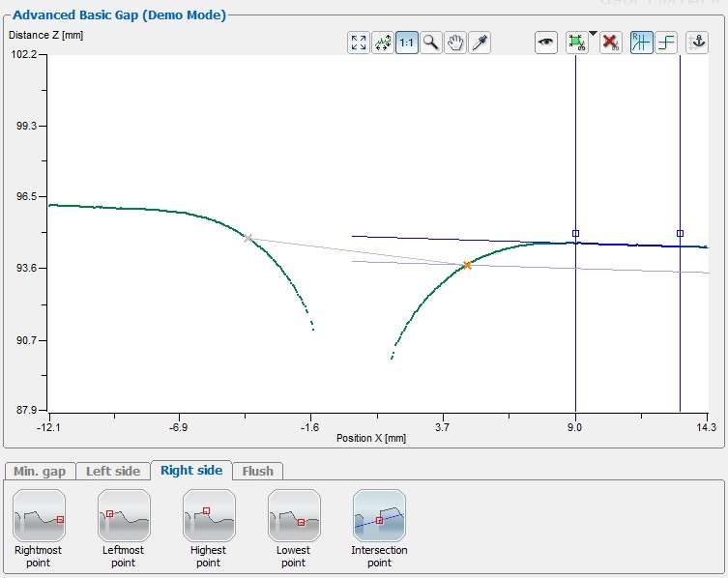The height and width of the screenshot is (578, 728).
Task: Click the right blue range handle square
Action: pyautogui.click(x=681, y=234)
